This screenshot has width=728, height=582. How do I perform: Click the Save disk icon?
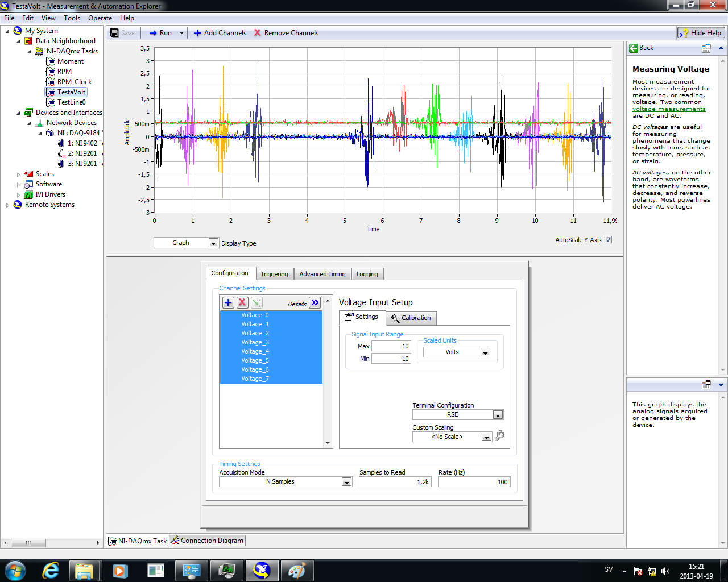coord(114,33)
